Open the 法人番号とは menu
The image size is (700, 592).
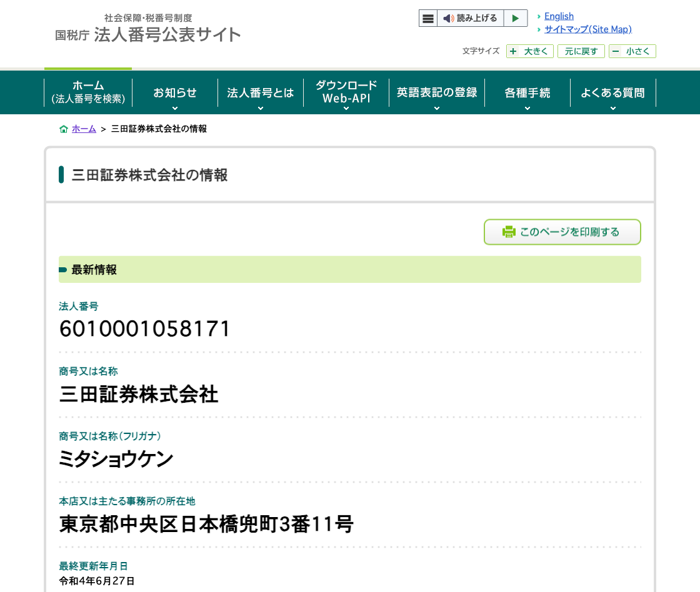pos(260,92)
